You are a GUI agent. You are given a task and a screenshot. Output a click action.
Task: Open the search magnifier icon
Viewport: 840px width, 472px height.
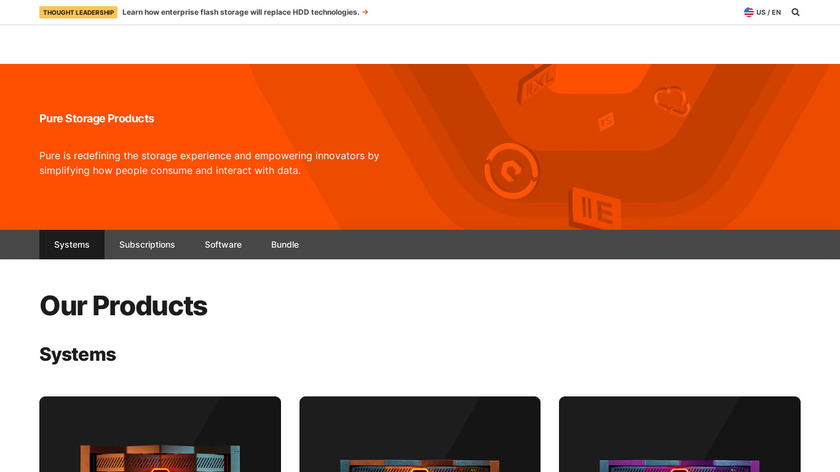[795, 12]
